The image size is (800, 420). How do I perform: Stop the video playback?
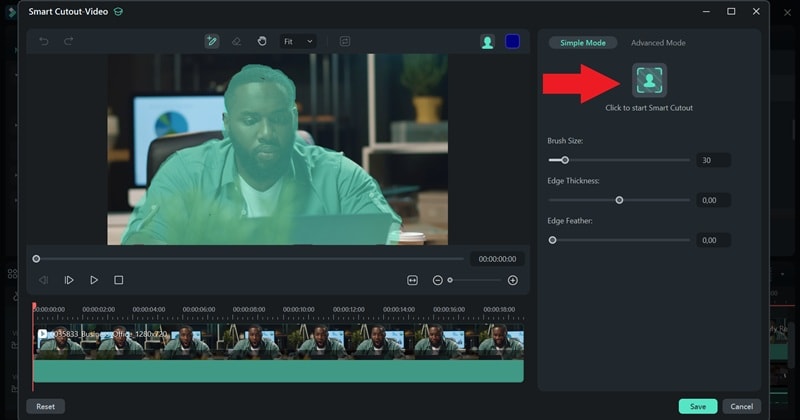pyautogui.click(x=118, y=280)
